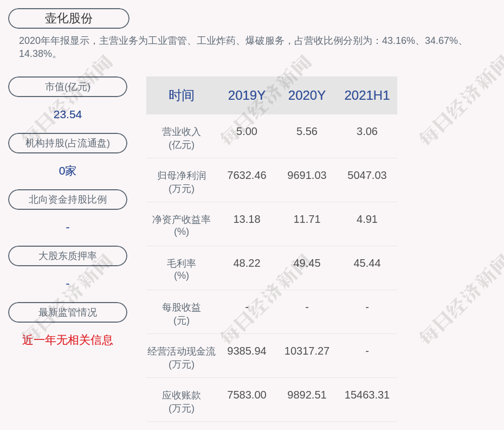Select the 时间 column header

pos(182,95)
